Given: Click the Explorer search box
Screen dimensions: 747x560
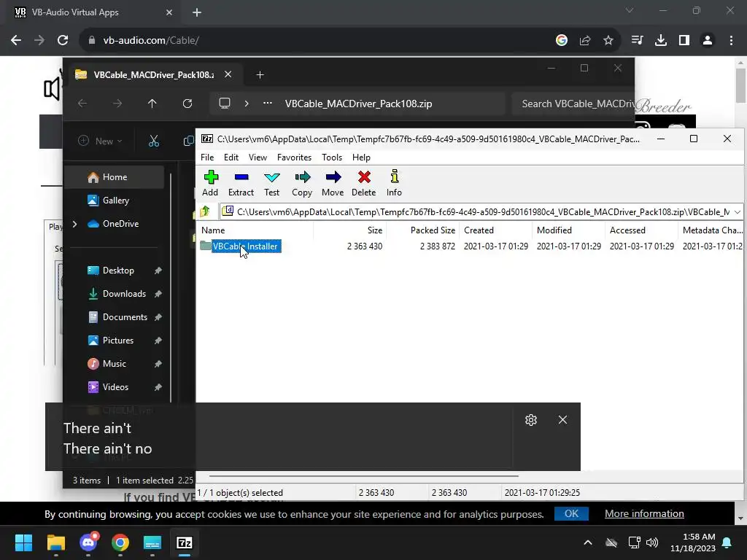Looking at the screenshot, I should pyautogui.click(x=573, y=104).
